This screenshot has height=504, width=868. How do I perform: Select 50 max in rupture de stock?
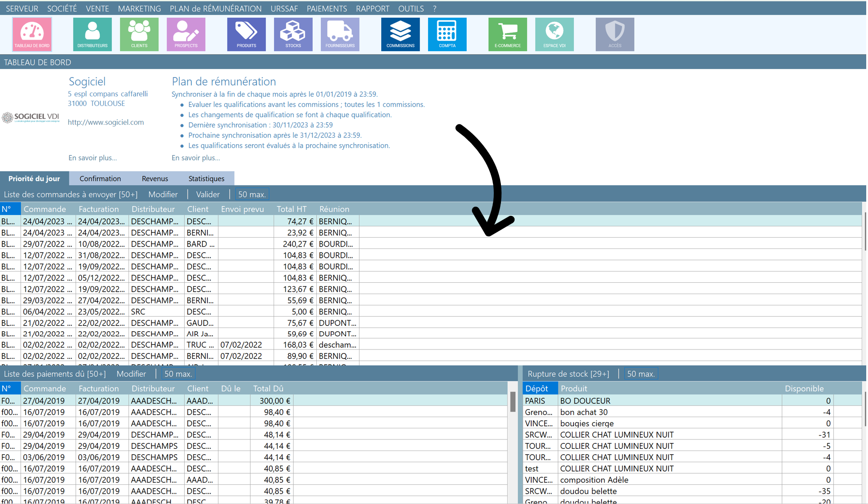640,373
